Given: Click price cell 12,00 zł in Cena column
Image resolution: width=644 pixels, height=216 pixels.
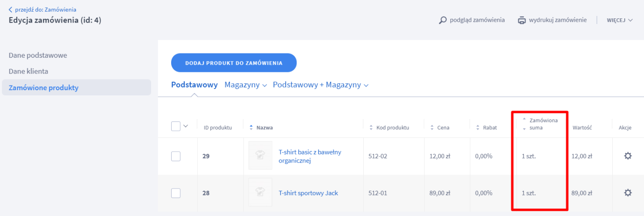Looking at the screenshot, I should click(x=440, y=156).
